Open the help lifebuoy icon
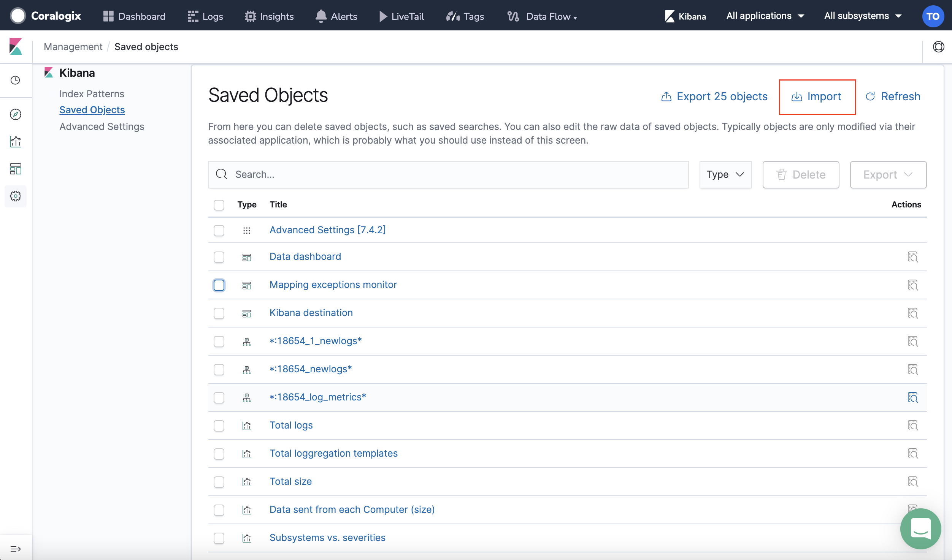The image size is (952, 560). pyautogui.click(x=938, y=47)
